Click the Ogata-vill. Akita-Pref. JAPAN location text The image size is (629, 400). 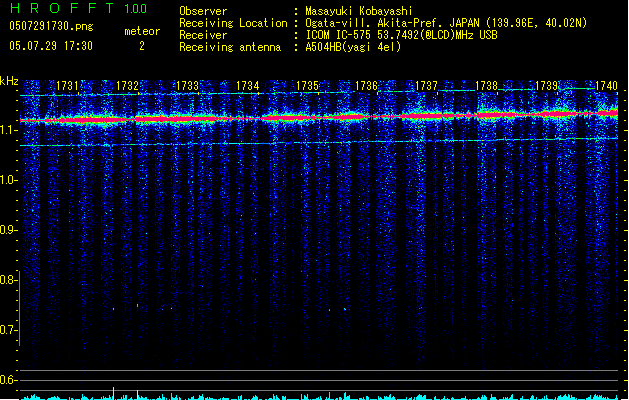click(x=446, y=23)
